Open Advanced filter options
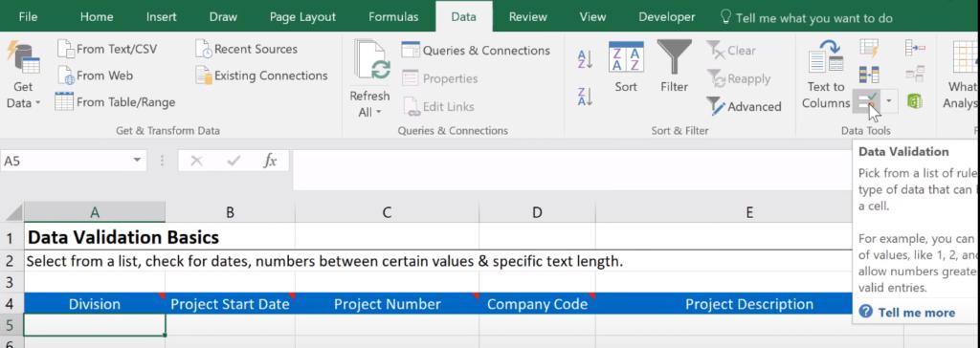The height and width of the screenshot is (348, 980). pos(745,106)
